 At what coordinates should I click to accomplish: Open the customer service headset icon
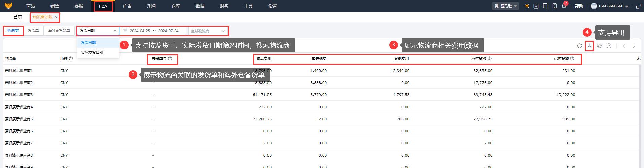tap(527, 6)
